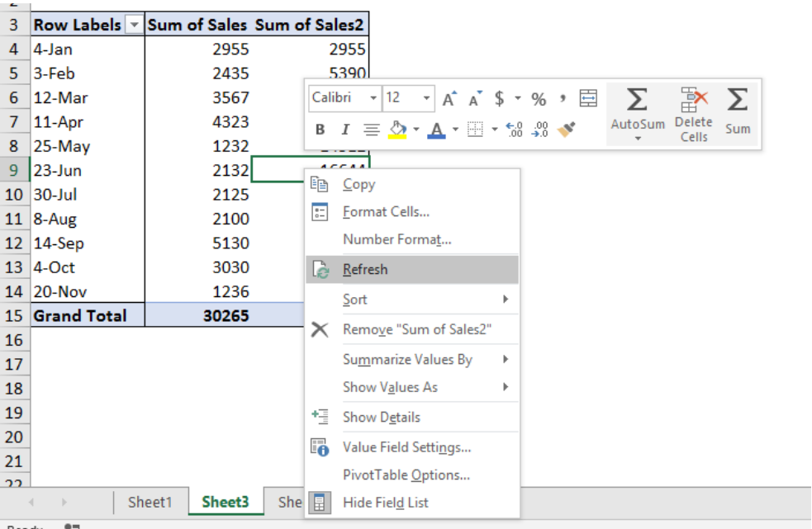Toggle italic formatting
Image resolution: width=812 pixels, height=529 pixels.
(345, 130)
